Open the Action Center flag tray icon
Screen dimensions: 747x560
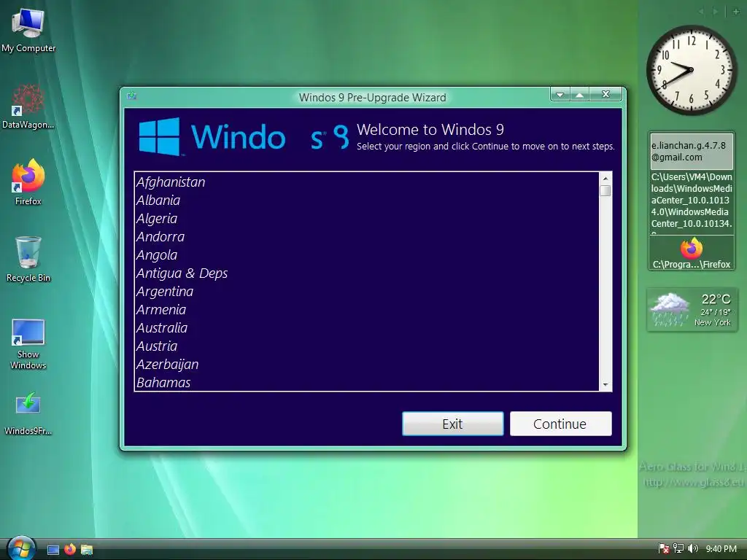click(663, 548)
